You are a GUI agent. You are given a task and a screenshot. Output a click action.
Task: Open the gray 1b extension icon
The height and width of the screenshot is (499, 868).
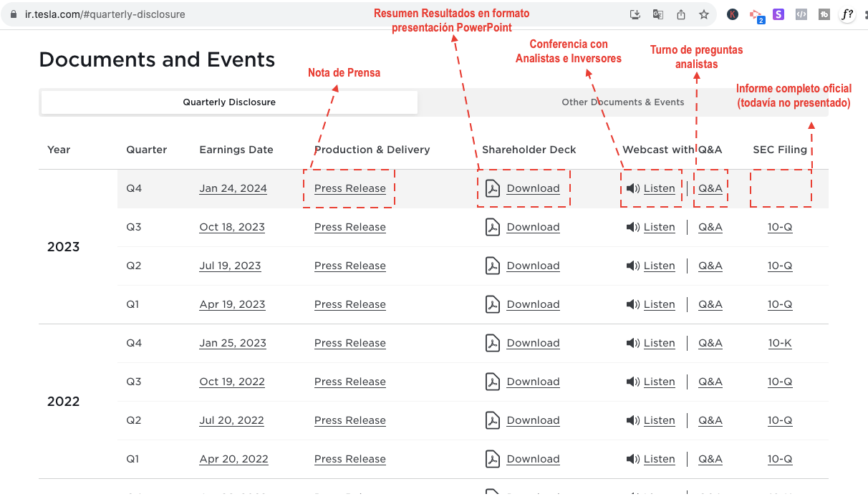(824, 14)
